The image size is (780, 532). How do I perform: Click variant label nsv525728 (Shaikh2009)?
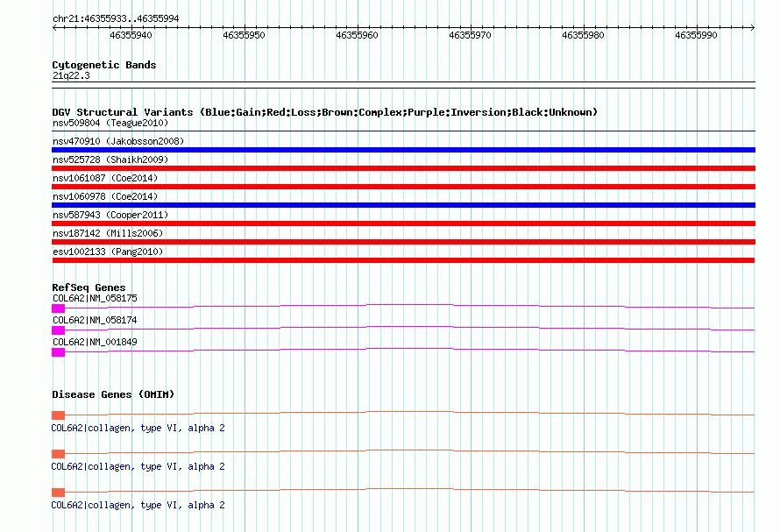[110, 160]
